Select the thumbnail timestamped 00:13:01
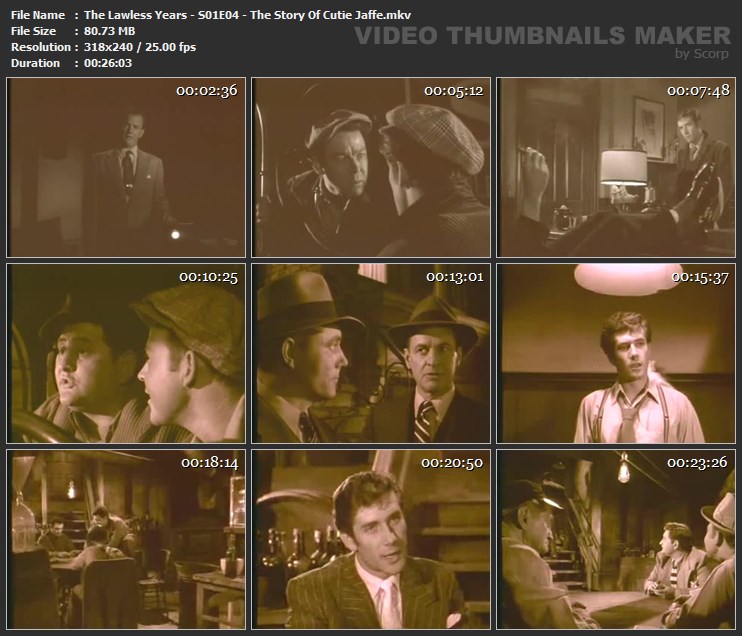Screen dimensions: 742x636 click(371, 353)
